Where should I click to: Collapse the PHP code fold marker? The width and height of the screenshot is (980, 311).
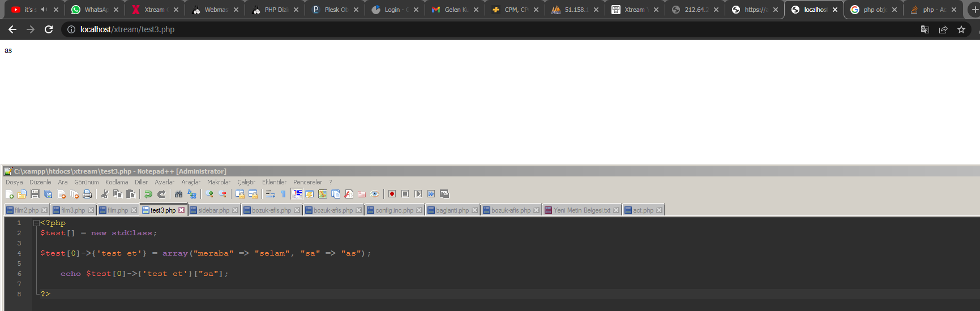36,223
